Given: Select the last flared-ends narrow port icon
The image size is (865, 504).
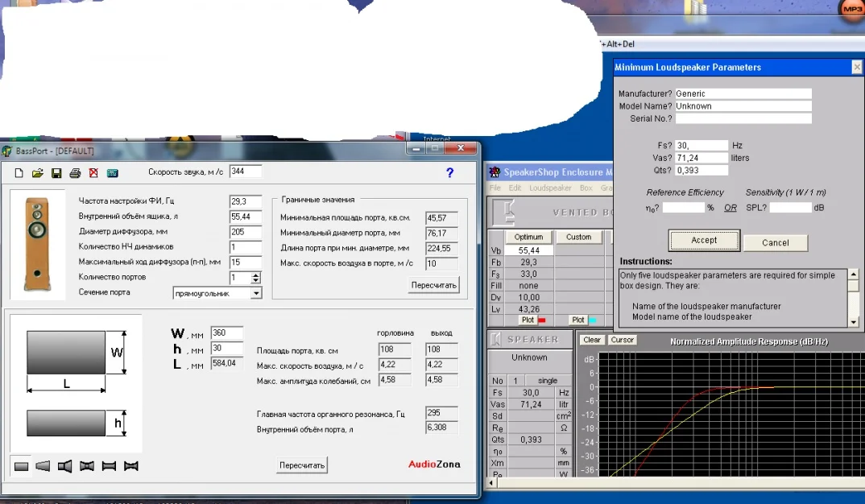Looking at the screenshot, I should (x=130, y=466).
